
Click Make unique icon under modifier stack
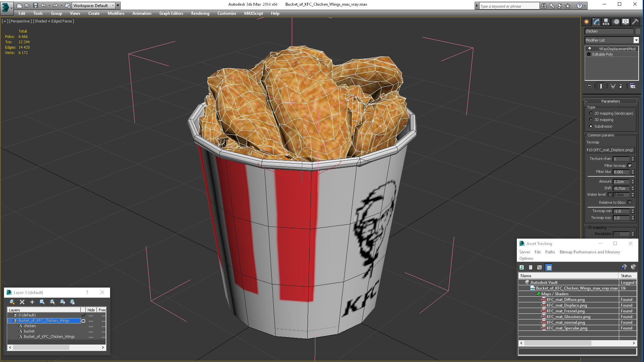613,86
